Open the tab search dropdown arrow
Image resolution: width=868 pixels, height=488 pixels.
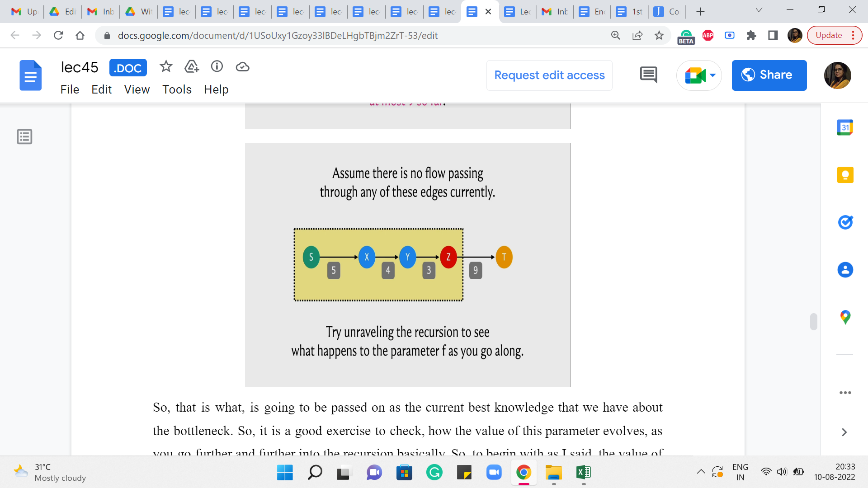[x=759, y=10]
